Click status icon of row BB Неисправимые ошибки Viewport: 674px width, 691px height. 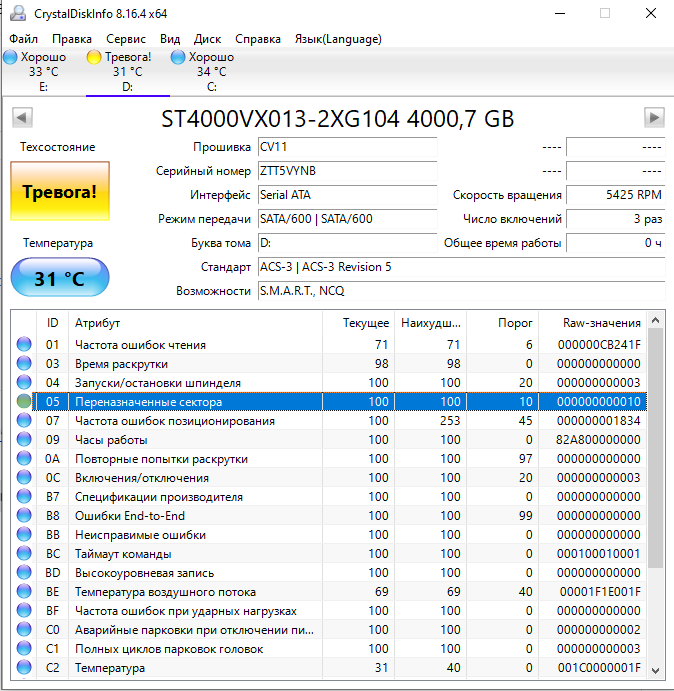pos(24,535)
